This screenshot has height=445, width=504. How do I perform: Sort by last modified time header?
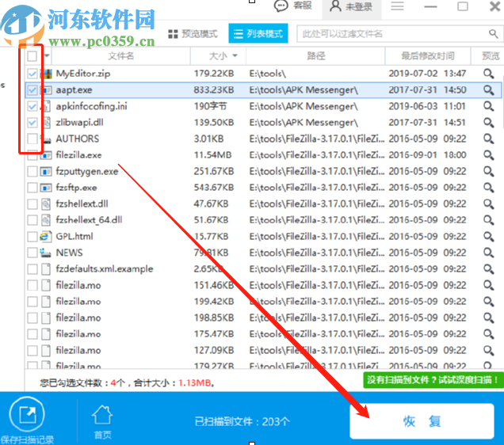[428, 56]
